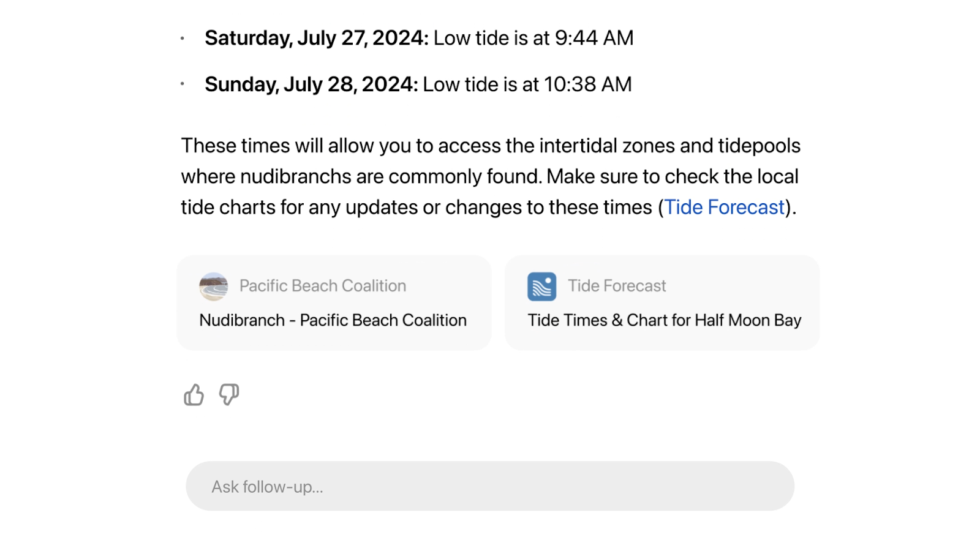Click the Saturday, July 27, 2024 heading

coord(317,38)
